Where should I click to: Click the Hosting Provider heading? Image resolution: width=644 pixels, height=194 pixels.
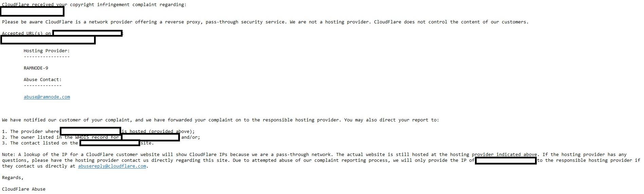(x=47, y=51)
